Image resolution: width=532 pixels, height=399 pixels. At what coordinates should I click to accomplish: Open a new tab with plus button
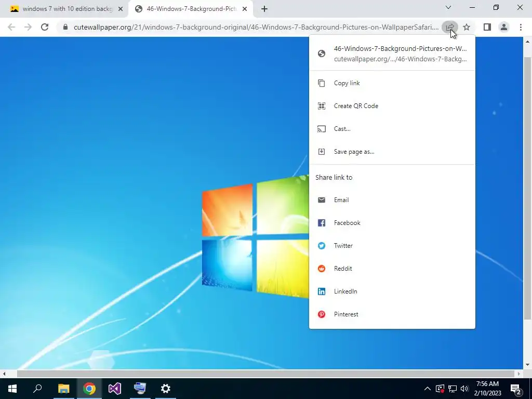pyautogui.click(x=264, y=9)
